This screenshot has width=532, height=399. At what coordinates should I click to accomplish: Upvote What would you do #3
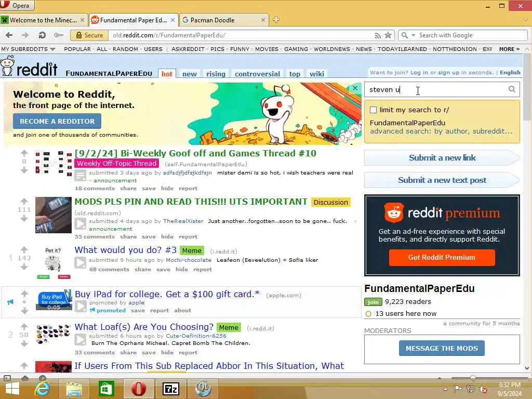coord(24,250)
